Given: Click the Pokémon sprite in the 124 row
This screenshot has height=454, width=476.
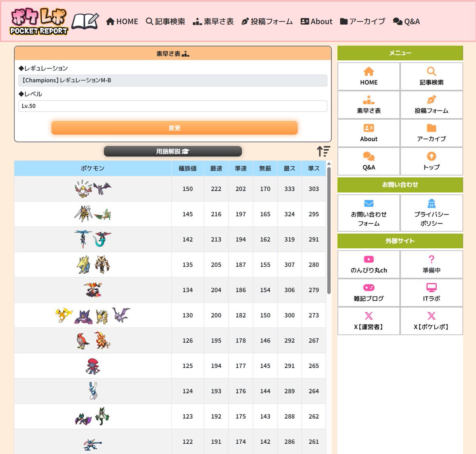Looking at the screenshot, I should click(93, 391).
